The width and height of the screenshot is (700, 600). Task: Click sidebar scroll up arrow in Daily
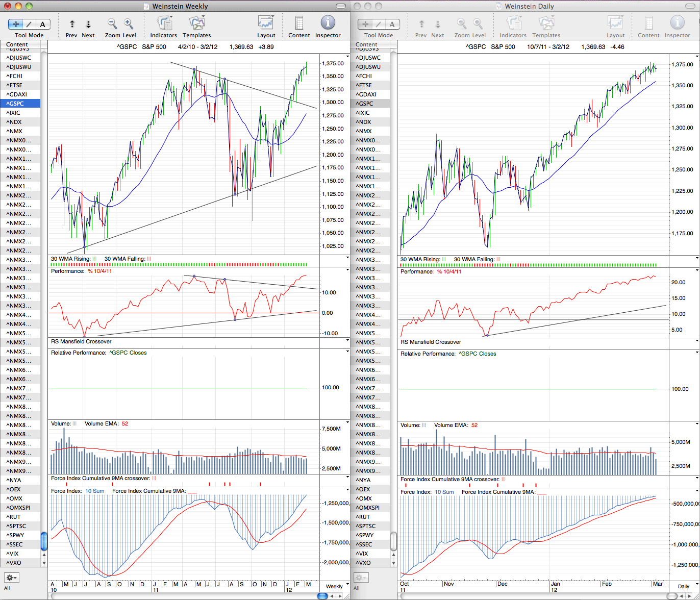pyautogui.click(x=393, y=554)
